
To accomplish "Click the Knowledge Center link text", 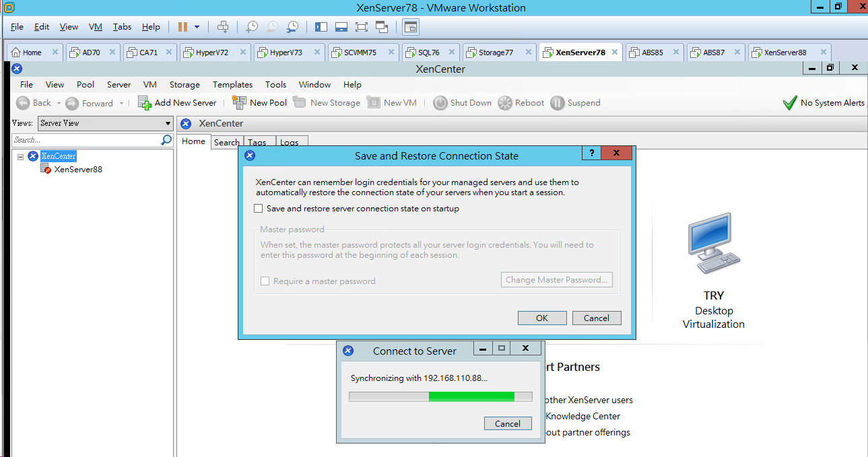I will pos(582,416).
